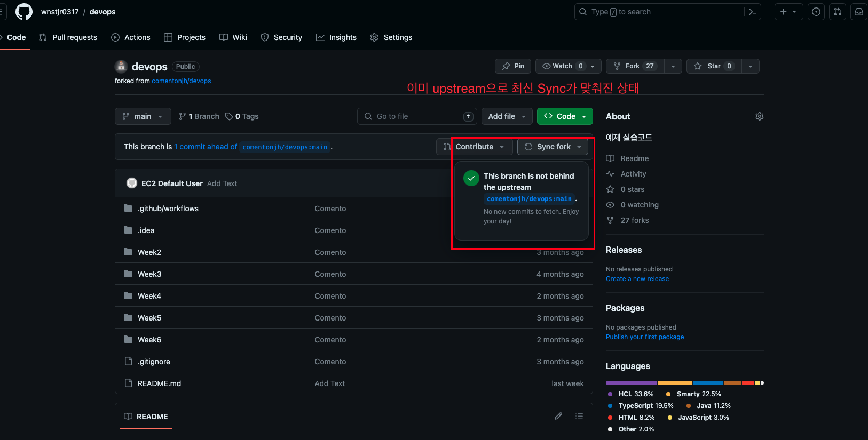The image size is (868, 440).
Task: Focus the Go to file field
Action: pyautogui.click(x=416, y=116)
